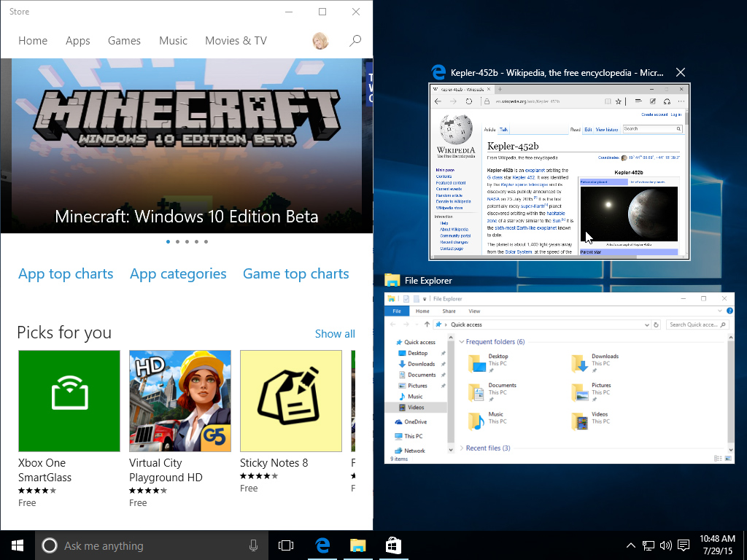Viewport: 747px width, 560px height.
Task: Open Action Center notifications icon
Action: click(x=684, y=545)
